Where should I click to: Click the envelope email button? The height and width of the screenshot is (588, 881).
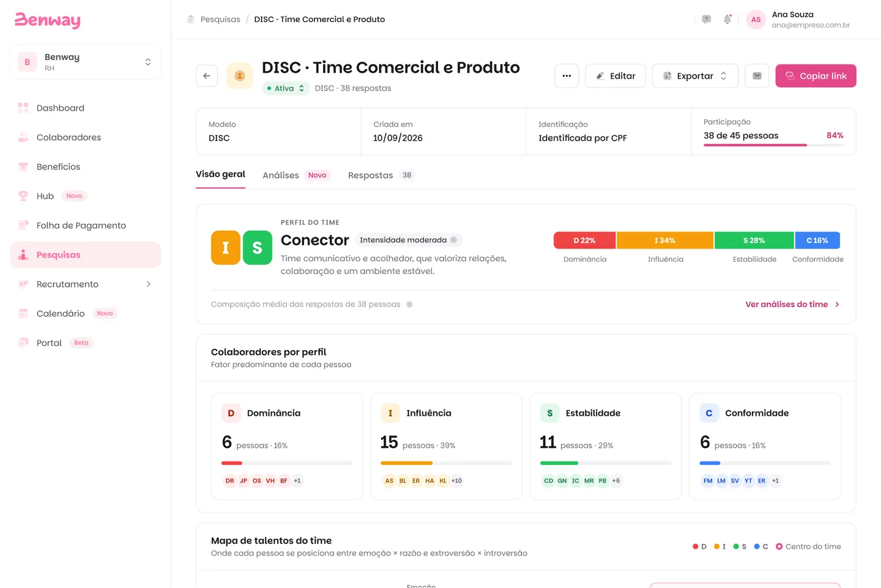pos(757,76)
